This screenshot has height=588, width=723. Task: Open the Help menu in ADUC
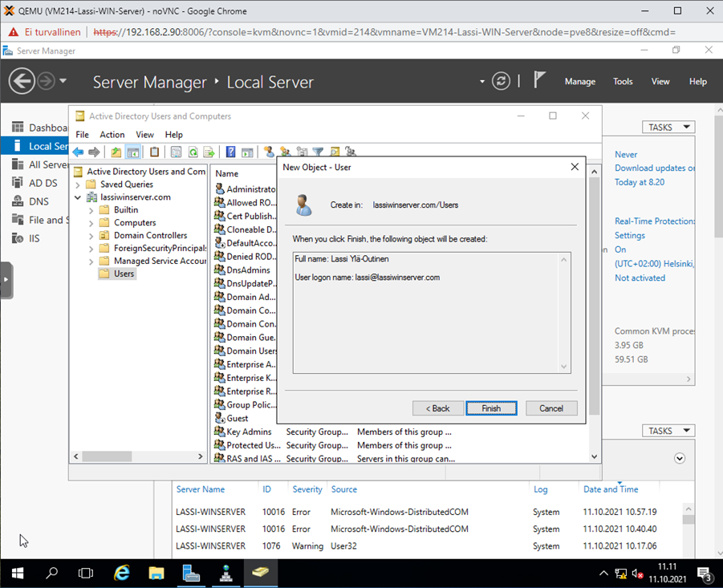point(174,135)
